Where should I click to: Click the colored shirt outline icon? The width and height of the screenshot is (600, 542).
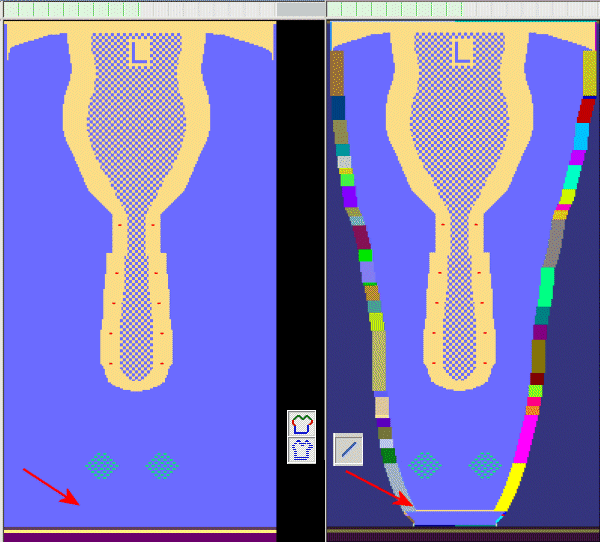[x=301, y=423]
